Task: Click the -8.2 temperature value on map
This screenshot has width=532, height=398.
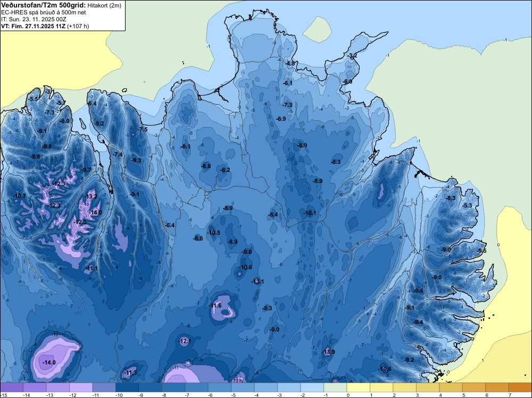Action: click(225, 170)
